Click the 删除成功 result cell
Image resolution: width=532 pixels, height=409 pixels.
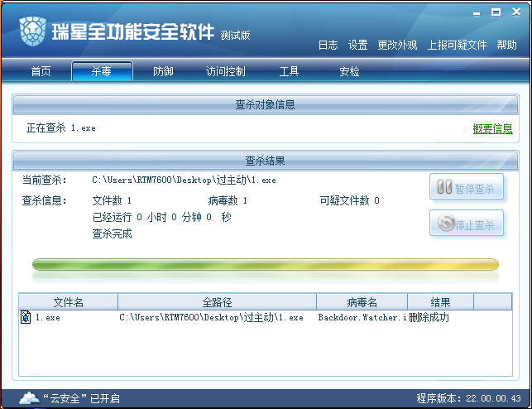(x=429, y=317)
